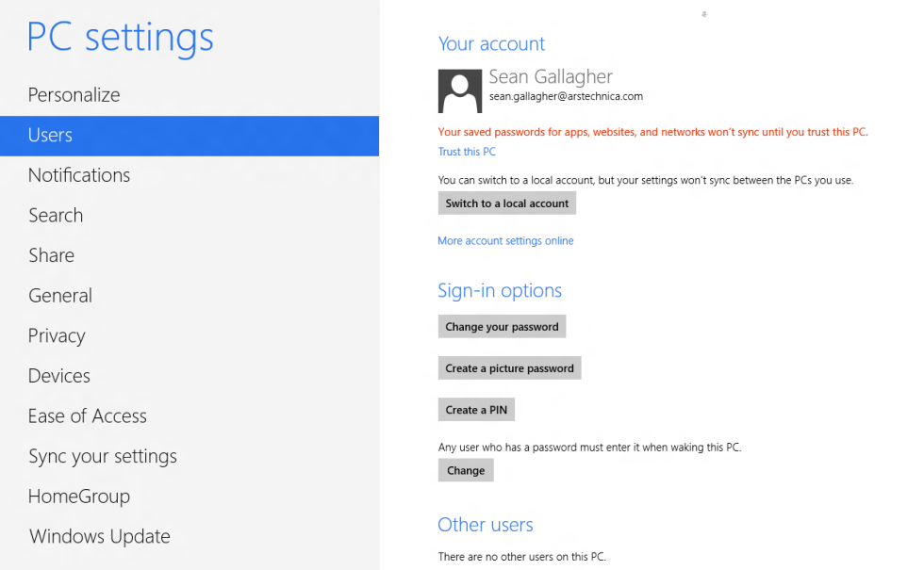The height and width of the screenshot is (570, 924).
Task: Open More account settings online
Action: click(x=505, y=240)
